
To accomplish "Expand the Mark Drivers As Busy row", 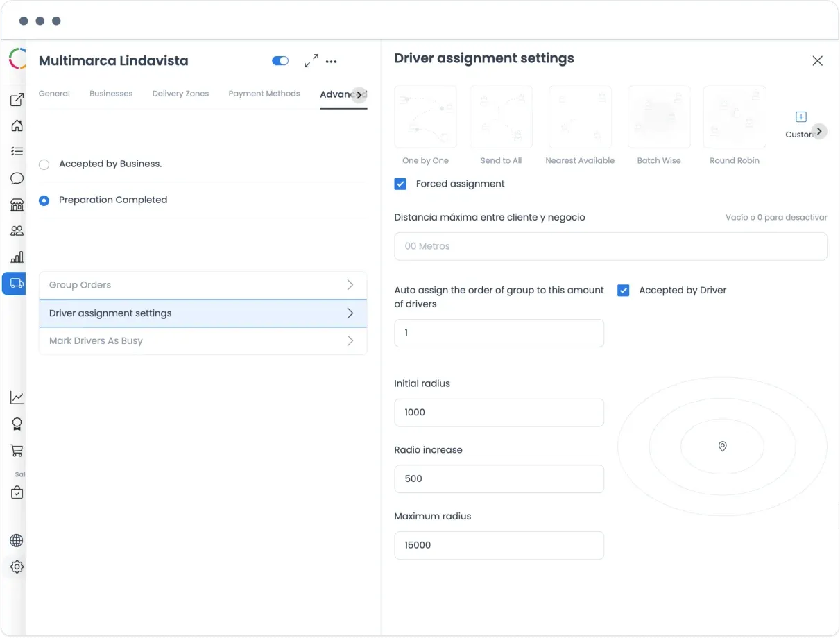I will (203, 341).
